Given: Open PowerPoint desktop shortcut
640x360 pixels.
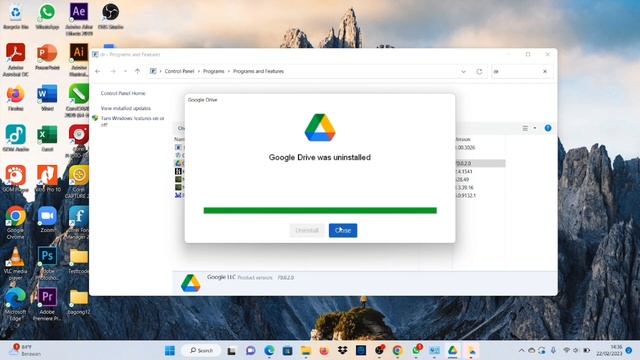Looking at the screenshot, I should (47, 57).
